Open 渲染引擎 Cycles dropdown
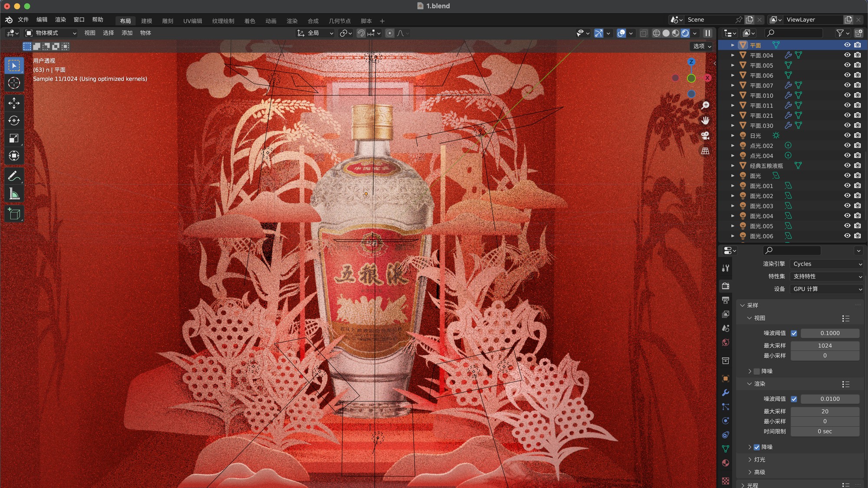The image size is (868, 488). tap(827, 264)
